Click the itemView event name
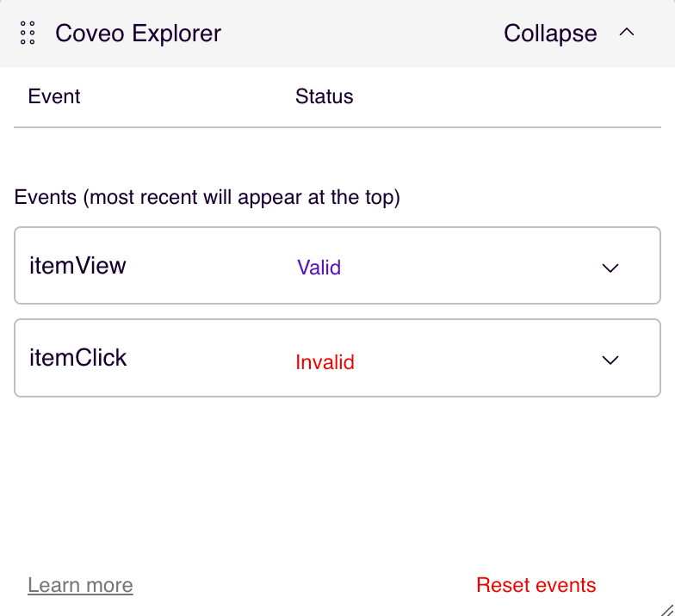This screenshot has height=616, width=675. pos(77,265)
